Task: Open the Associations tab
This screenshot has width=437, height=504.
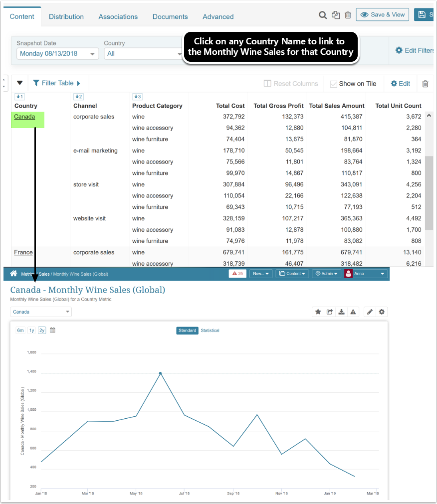Action: [x=118, y=16]
